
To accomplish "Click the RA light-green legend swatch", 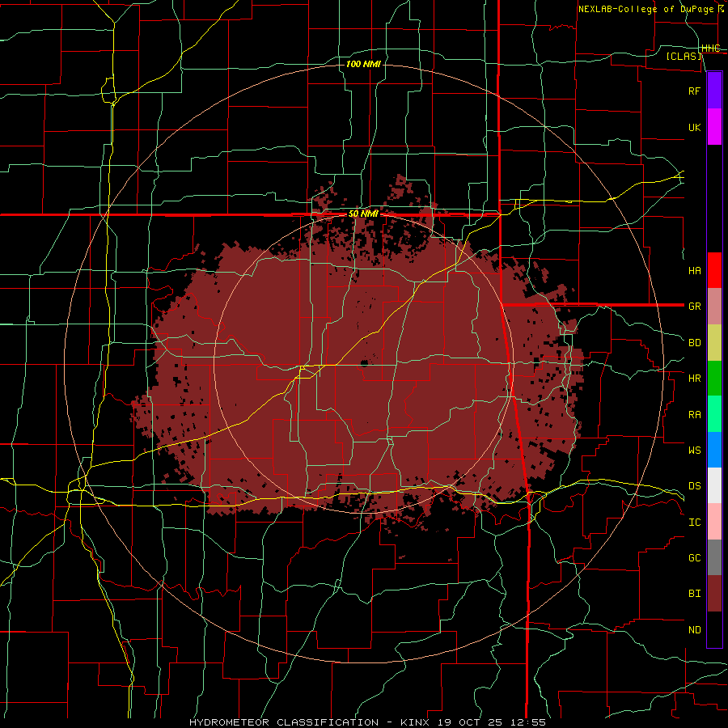I will tap(714, 413).
